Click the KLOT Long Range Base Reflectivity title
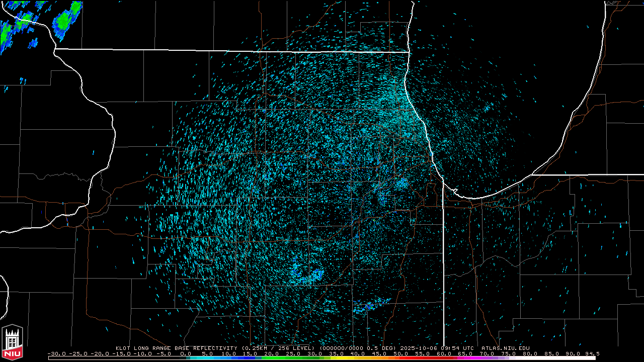The width and height of the screenshot is (644, 362). tap(177, 348)
